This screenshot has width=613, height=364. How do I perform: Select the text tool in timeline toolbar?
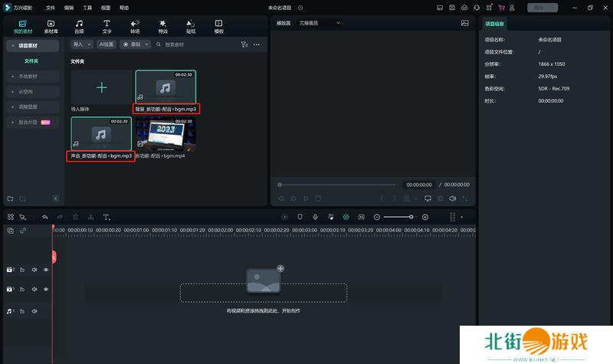[x=107, y=217]
